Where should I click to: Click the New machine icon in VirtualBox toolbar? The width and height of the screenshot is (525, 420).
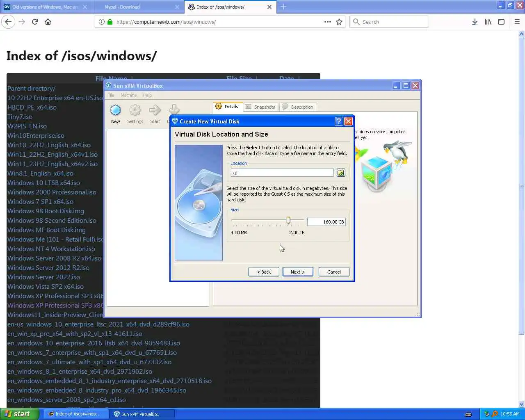116,110
